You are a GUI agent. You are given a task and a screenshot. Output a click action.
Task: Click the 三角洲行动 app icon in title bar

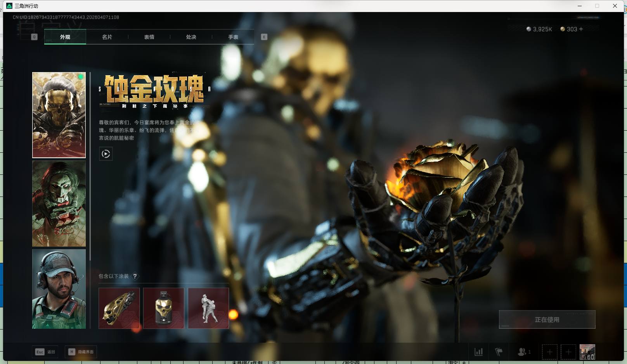pyautogui.click(x=9, y=6)
